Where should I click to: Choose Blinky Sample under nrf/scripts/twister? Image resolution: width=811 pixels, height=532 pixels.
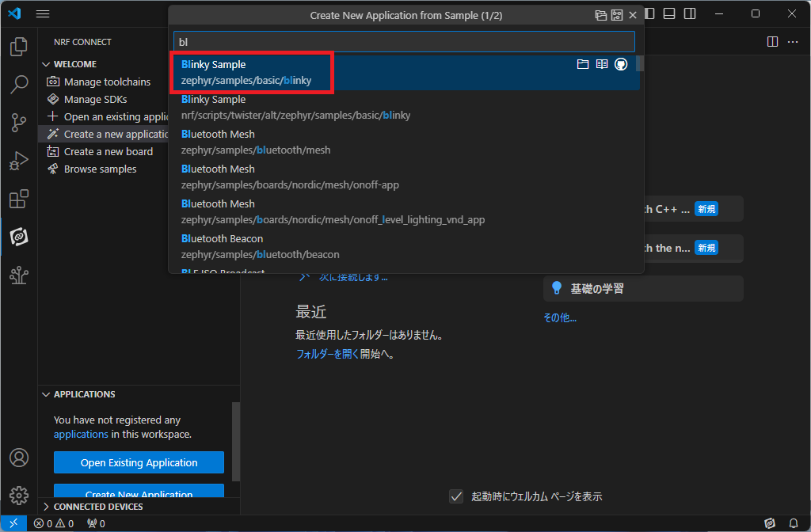pyautogui.click(x=405, y=108)
